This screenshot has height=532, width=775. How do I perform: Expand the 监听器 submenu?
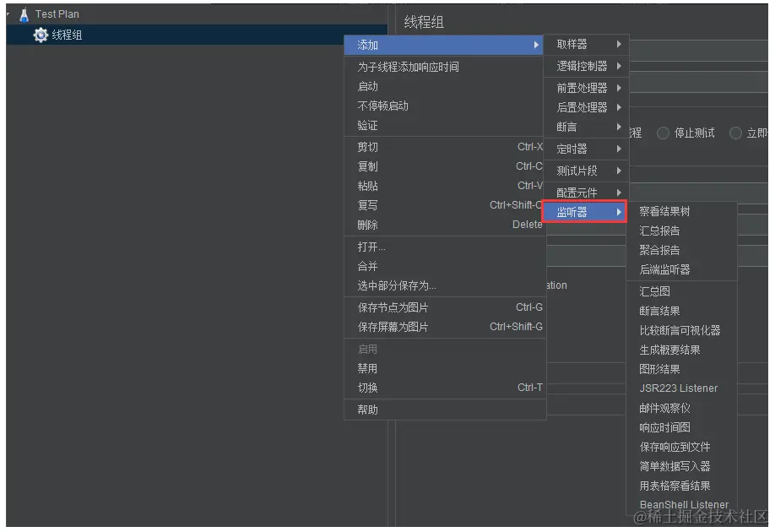point(585,212)
